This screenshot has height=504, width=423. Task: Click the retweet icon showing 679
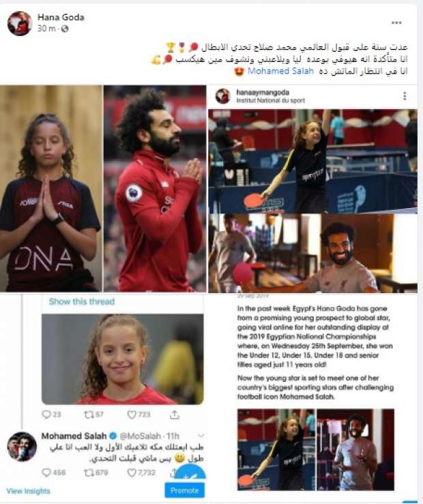(x=89, y=473)
